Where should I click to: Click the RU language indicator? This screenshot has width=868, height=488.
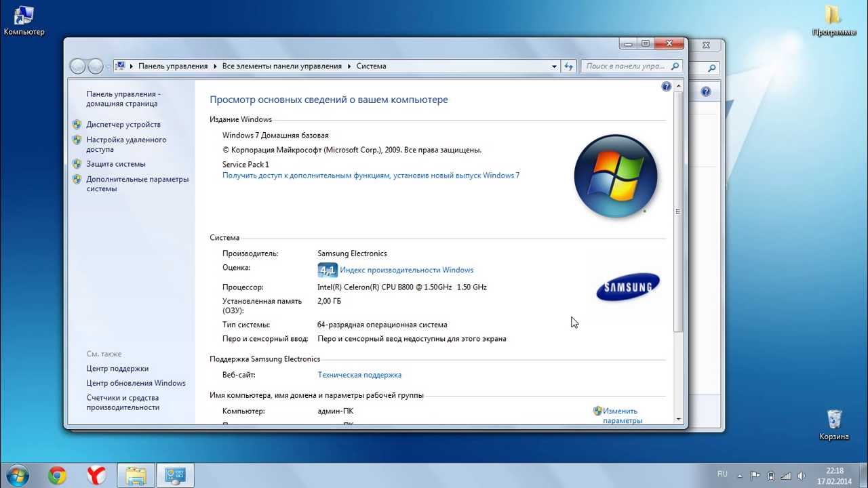(x=722, y=474)
